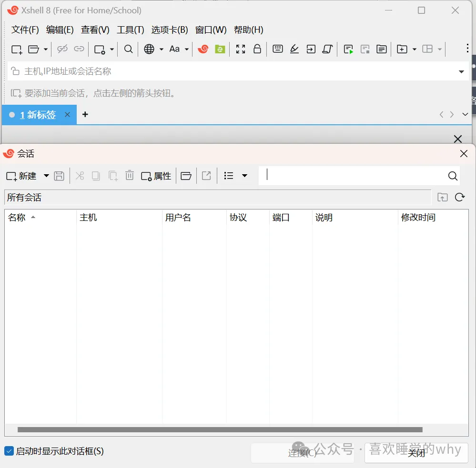476x468 pixels.
Task: Expand the Properties dropdown arrow in main toolbar
Action: click(112, 49)
